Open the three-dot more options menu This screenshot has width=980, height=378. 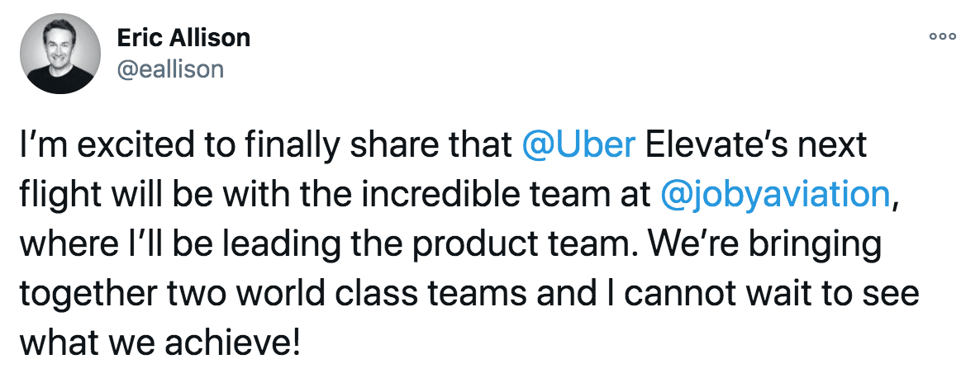(943, 37)
